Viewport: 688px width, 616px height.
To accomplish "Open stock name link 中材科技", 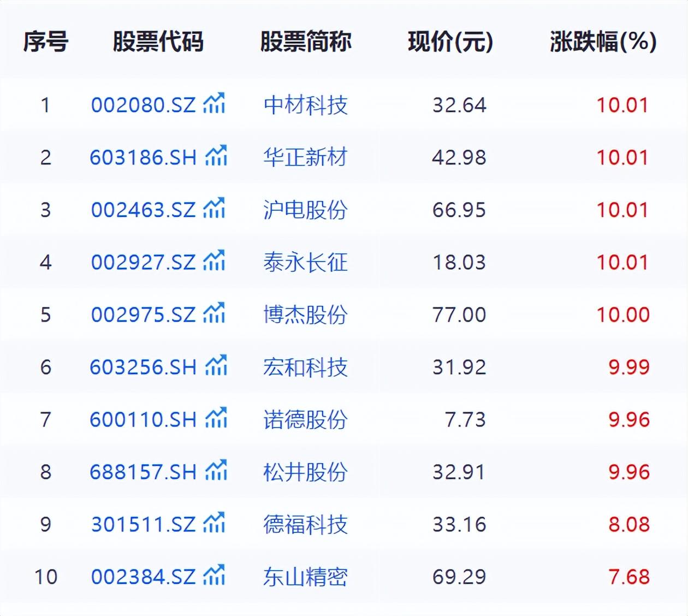I will 305,105.
